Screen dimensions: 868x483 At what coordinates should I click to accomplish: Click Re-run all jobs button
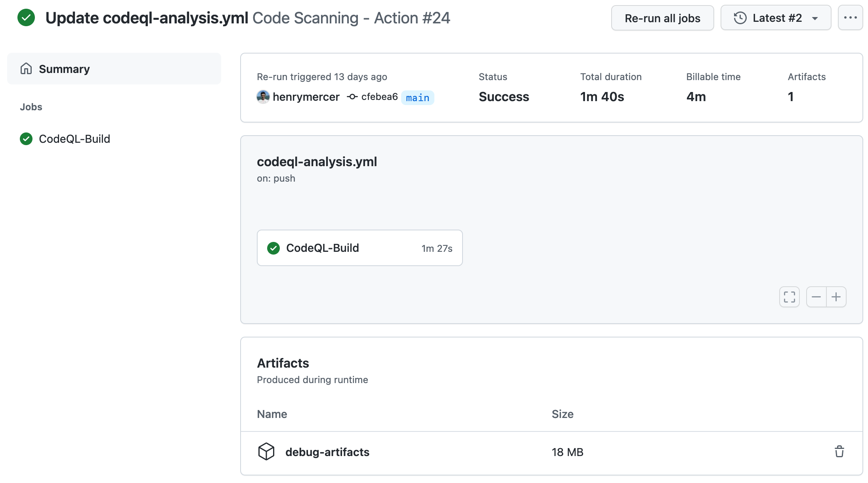click(x=662, y=18)
